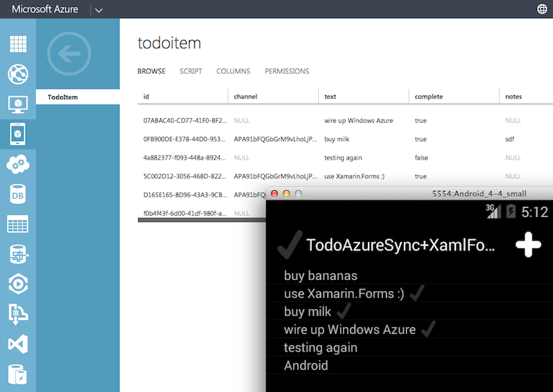Switch to the COLUMNS tab
Image resolution: width=553 pixels, height=392 pixels.
point(233,71)
